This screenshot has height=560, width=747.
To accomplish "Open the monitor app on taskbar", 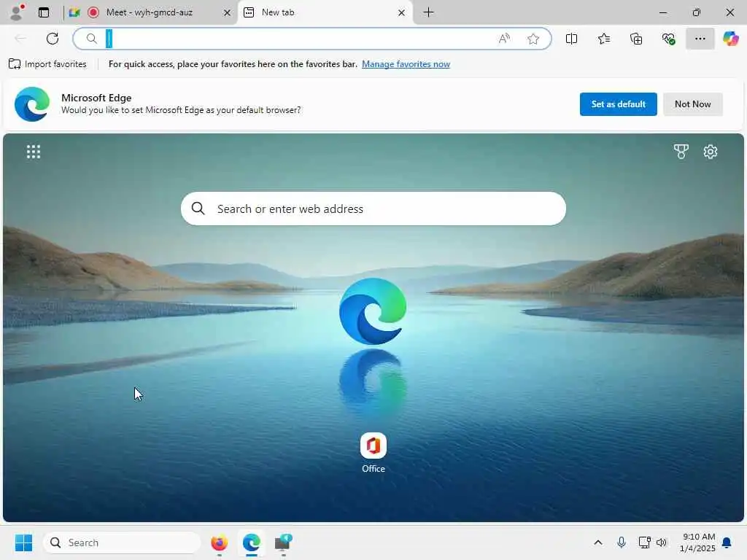I will click(284, 542).
